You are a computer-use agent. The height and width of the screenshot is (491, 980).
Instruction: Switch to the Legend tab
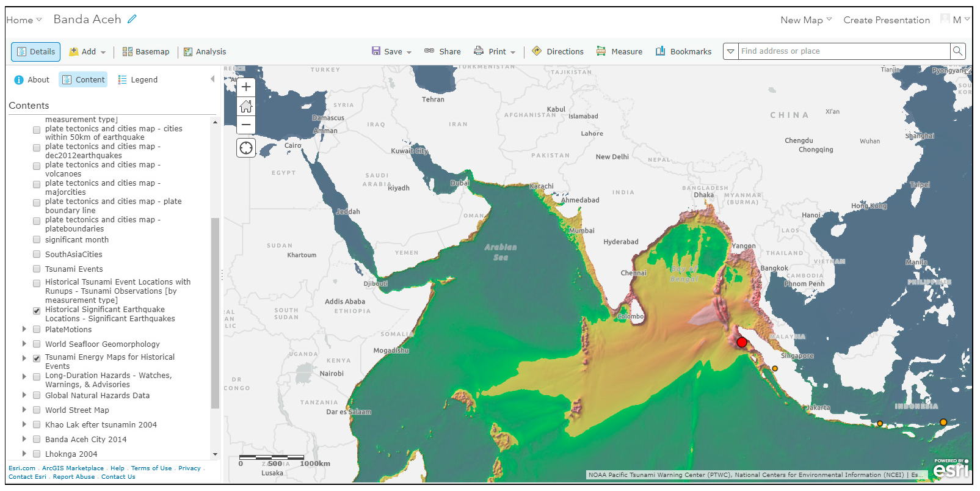(138, 80)
